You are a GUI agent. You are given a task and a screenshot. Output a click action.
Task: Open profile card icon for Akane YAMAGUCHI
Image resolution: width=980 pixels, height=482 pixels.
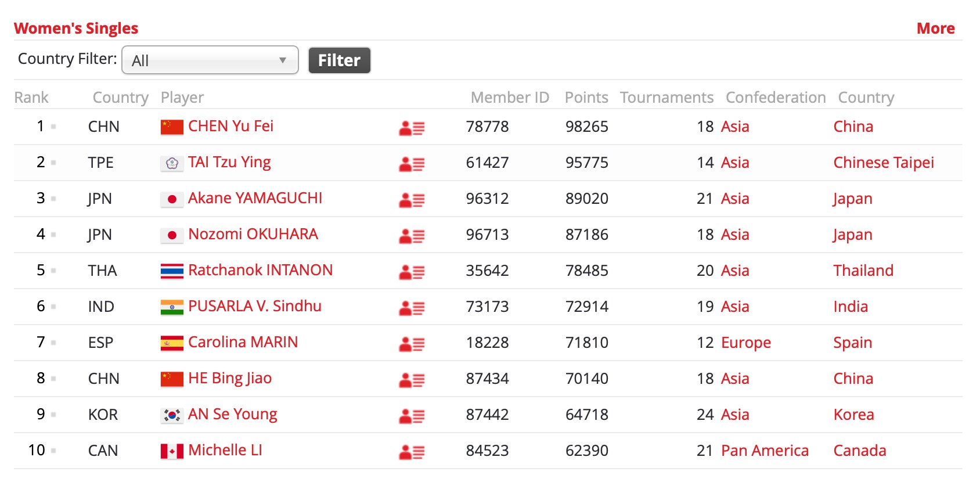coord(412,200)
